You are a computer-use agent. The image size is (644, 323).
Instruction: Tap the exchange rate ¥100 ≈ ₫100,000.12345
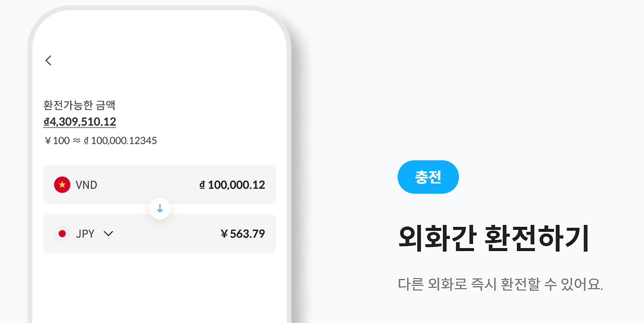pyautogui.click(x=100, y=140)
